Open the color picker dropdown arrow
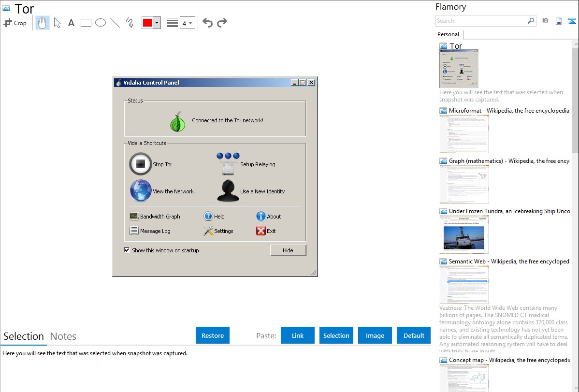 157,23
